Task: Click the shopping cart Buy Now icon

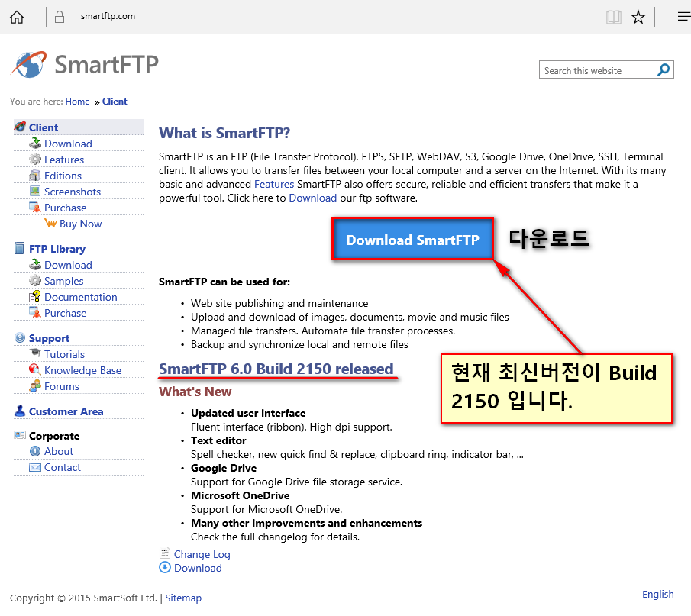Action: (50, 224)
